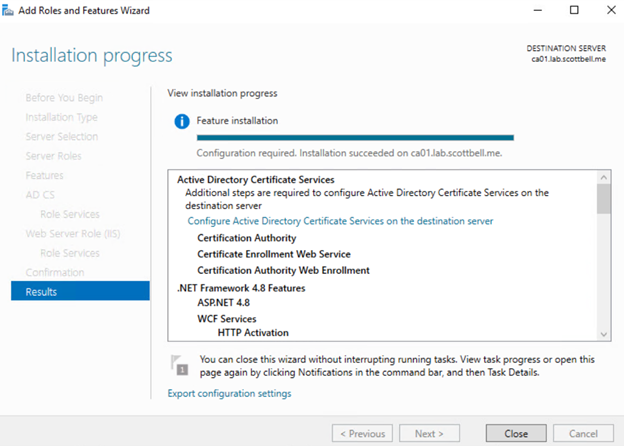The height and width of the screenshot is (446, 624).
Task: Click the wizard icon in title bar
Action: [11, 10]
